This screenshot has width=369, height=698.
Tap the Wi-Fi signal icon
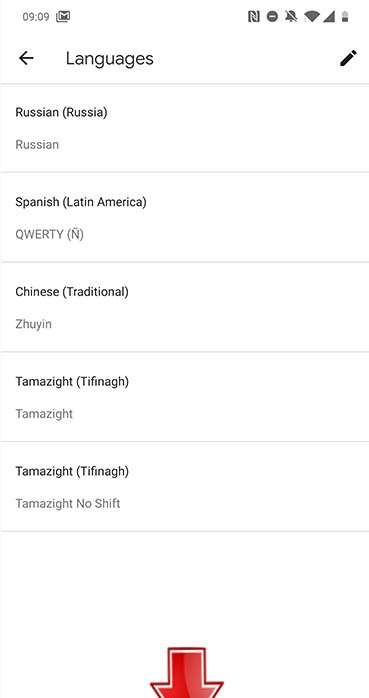312,17
